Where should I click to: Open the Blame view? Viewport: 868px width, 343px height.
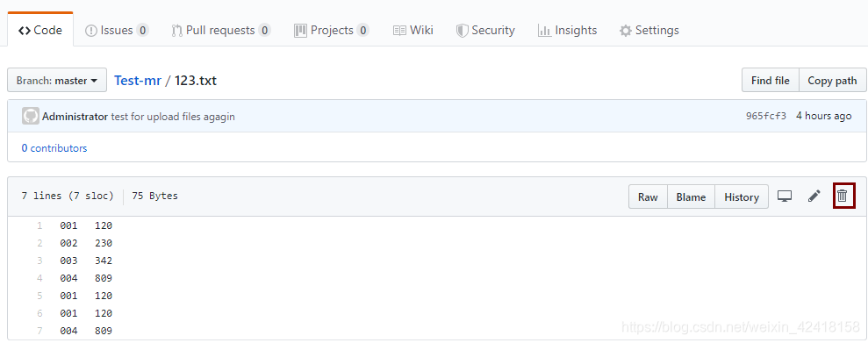point(691,197)
